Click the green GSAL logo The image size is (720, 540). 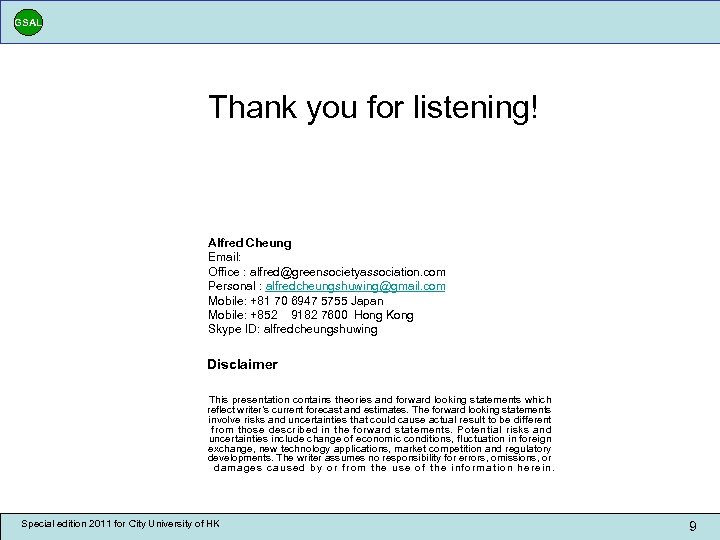(x=28, y=22)
